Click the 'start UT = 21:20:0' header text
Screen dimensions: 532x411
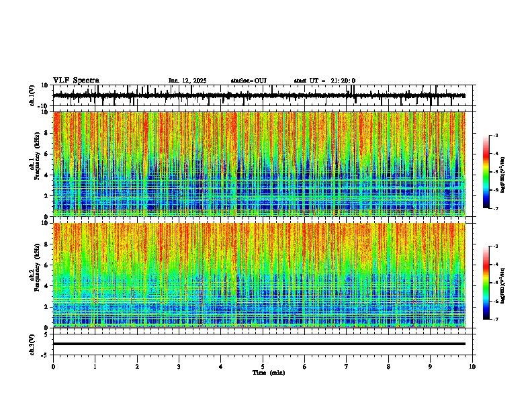point(324,81)
